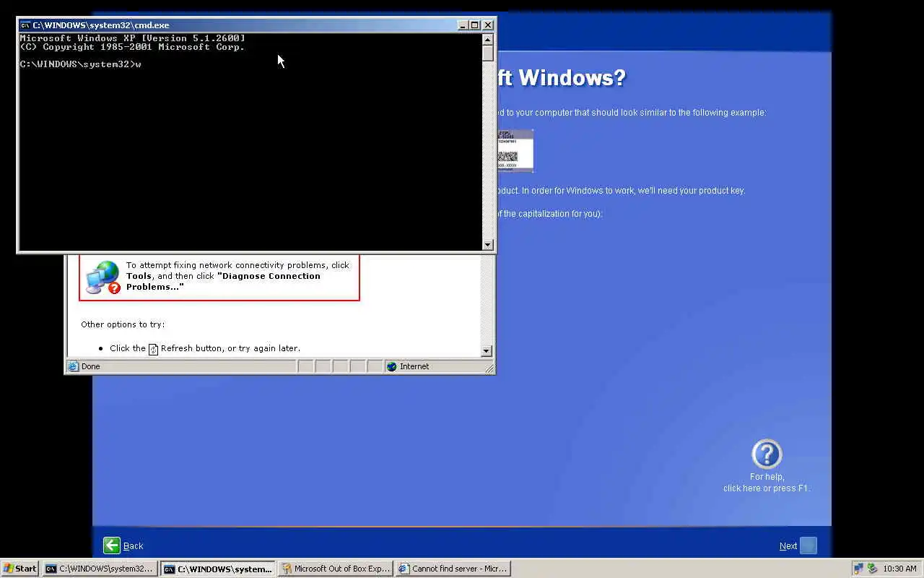Click the cmd window scrollbar thumb

coord(488,53)
